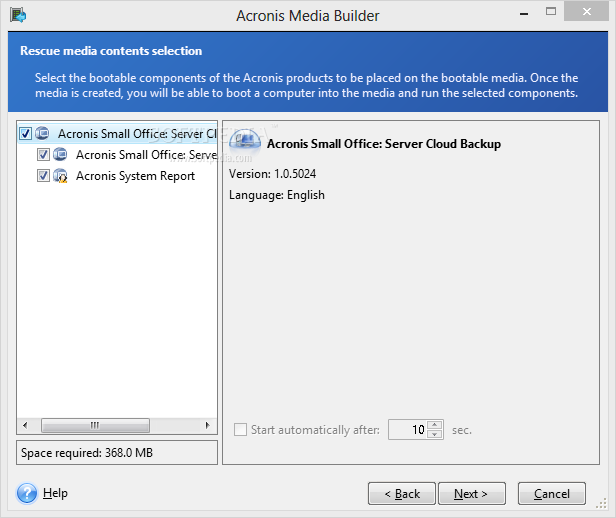The width and height of the screenshot is (616, 518).
Task: Minimize the Acronis Media Builder window
Action: pos(524,13)
